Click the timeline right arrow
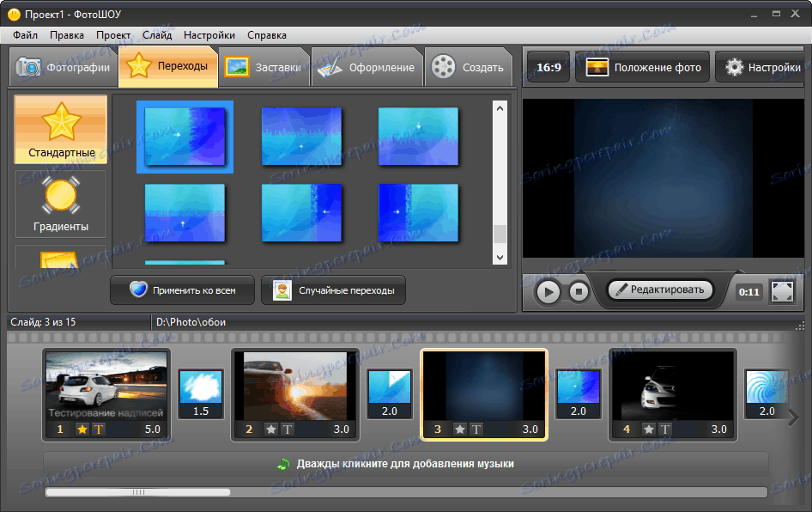Viewport: 812px width, 512px height. [793, 418]
